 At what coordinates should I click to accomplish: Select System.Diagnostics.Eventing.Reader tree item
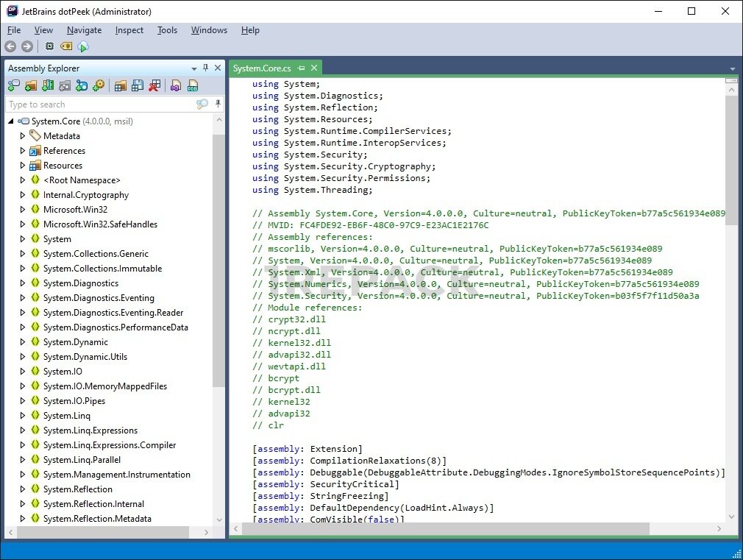point(113,313)
